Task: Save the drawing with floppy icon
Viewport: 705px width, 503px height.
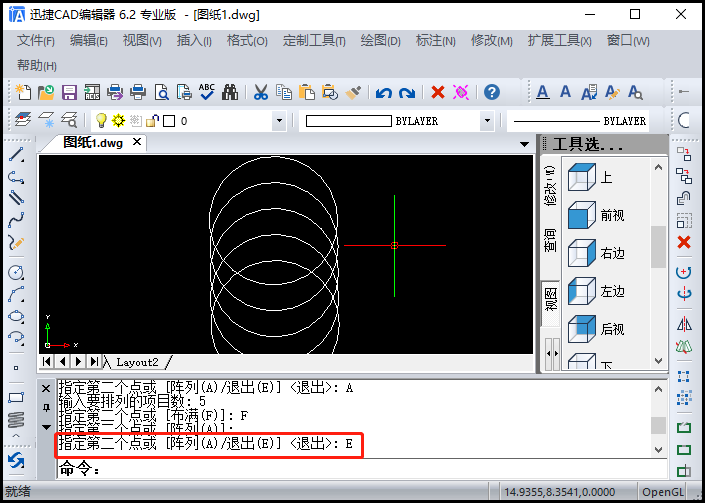Action: [69, 92]
